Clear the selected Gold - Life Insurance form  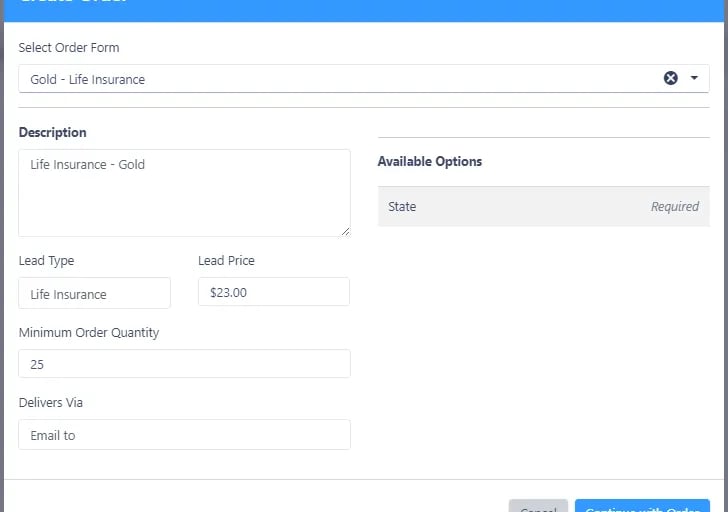coord(671,78)
